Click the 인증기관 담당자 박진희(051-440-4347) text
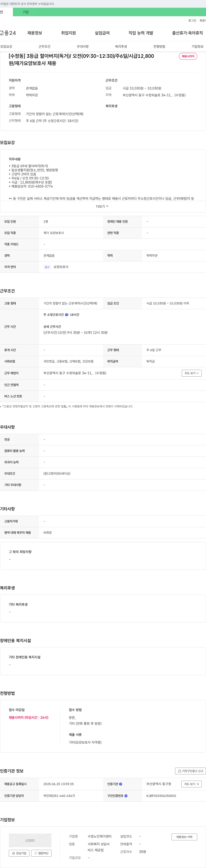Viewport: 206px width, 868px height. (59, 796)
